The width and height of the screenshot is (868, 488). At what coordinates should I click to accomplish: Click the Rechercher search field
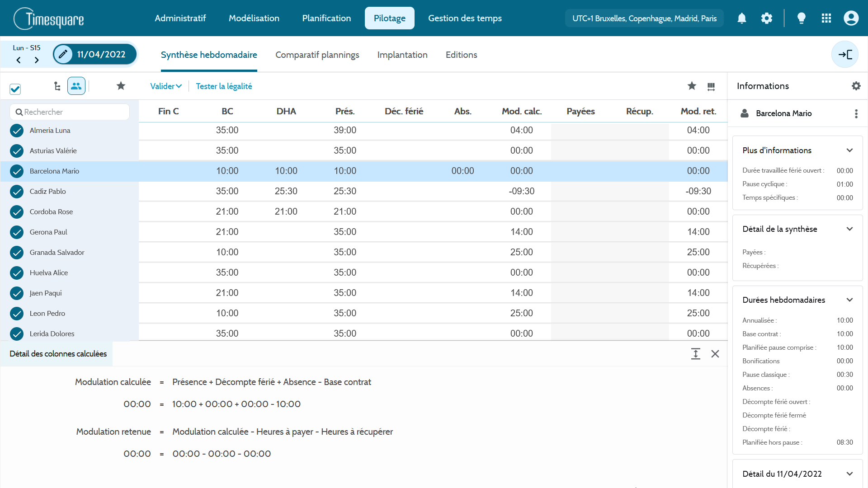70,112
